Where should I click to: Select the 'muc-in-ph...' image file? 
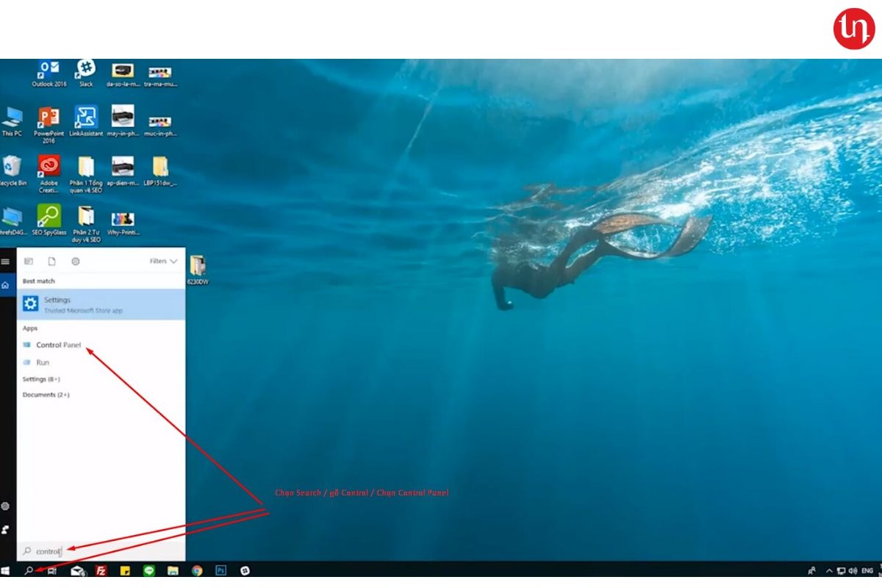coord(160,125)
